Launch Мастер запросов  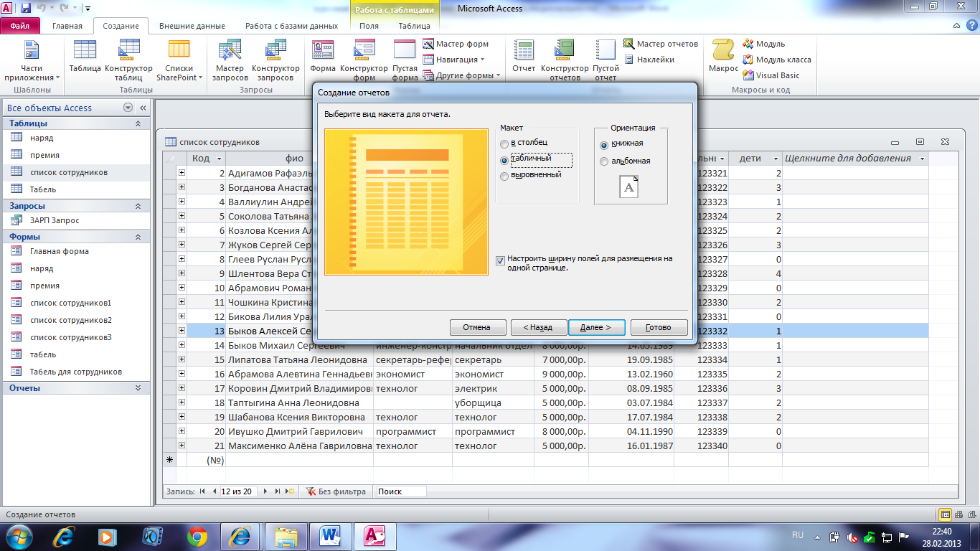click(230, 60)
